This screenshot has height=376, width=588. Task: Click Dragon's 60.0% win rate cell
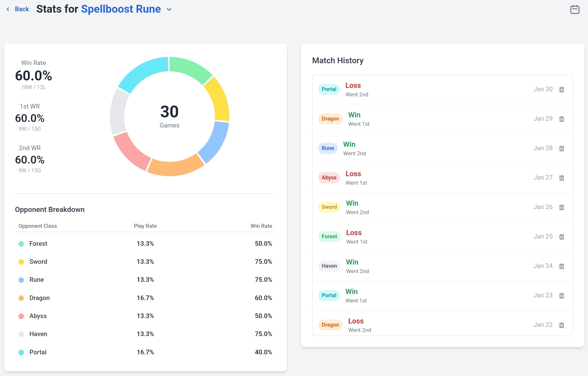pyautogui.click(x=263, y=298)
